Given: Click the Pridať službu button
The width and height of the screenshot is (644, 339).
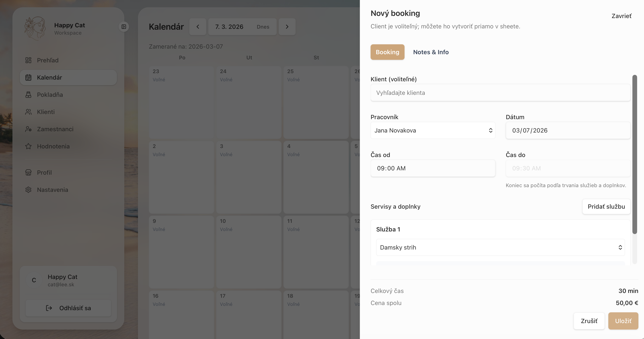Looking at the screenshot, I should [606, 206].
